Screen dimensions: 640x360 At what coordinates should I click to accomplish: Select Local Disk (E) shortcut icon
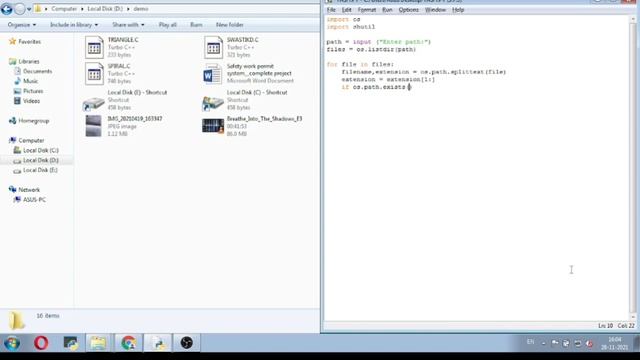(93, 103)
